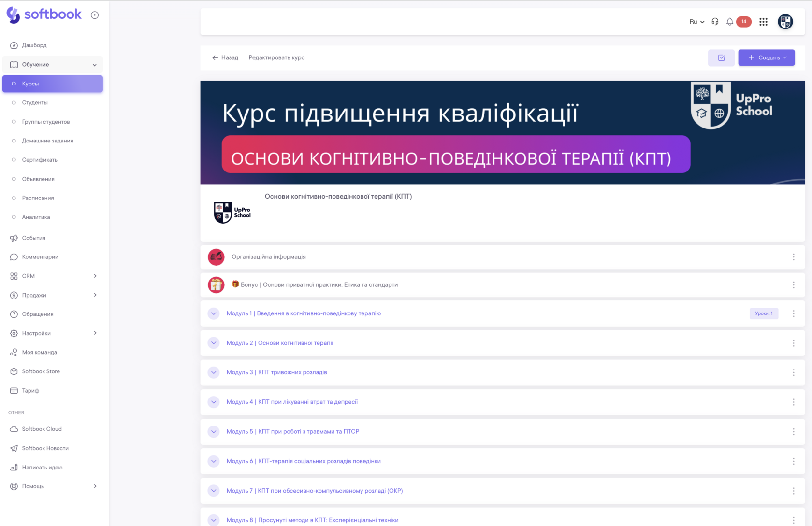Click the Softbook Cloud sidebar icon
This screenshot has height=526, width=812.
click(14, 429)
